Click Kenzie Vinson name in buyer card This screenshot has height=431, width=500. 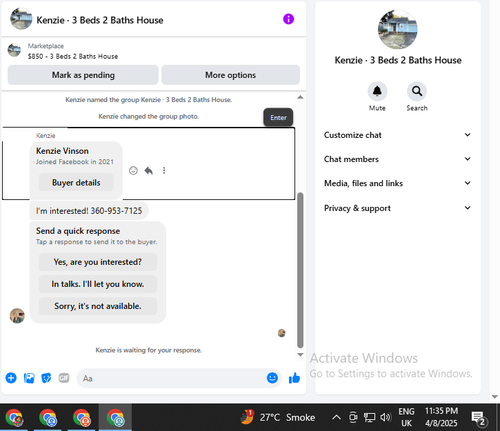pyautogui.click(x=62, y=151)
